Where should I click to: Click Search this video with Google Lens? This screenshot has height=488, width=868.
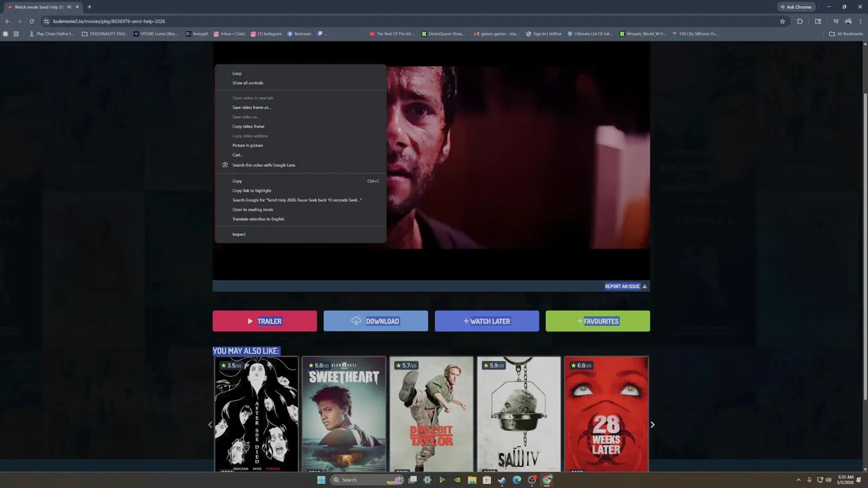(300, 165)
